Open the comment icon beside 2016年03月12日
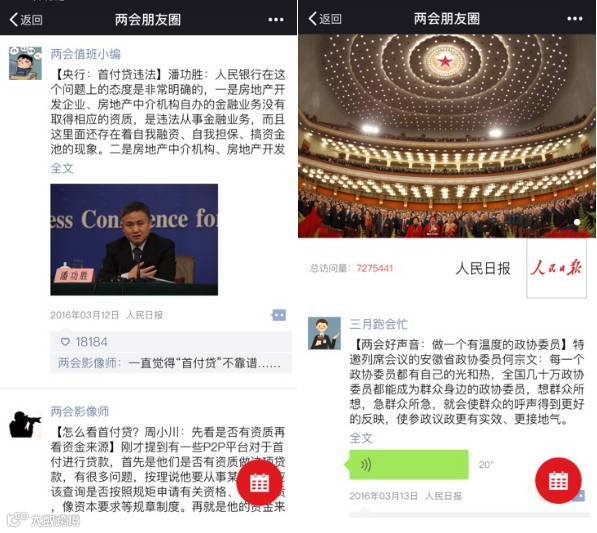Image resolution: width=597 pixels, height=533 pixels. (279, 315)
